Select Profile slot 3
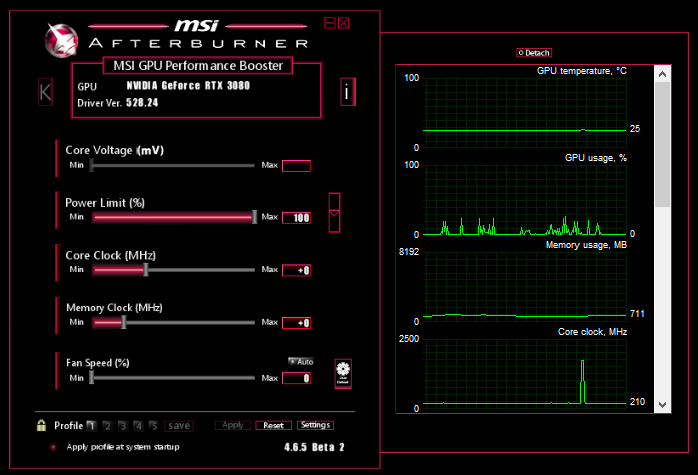Viewport: 698px width, 475px height. pyautogui.click(x=122, y=426)
